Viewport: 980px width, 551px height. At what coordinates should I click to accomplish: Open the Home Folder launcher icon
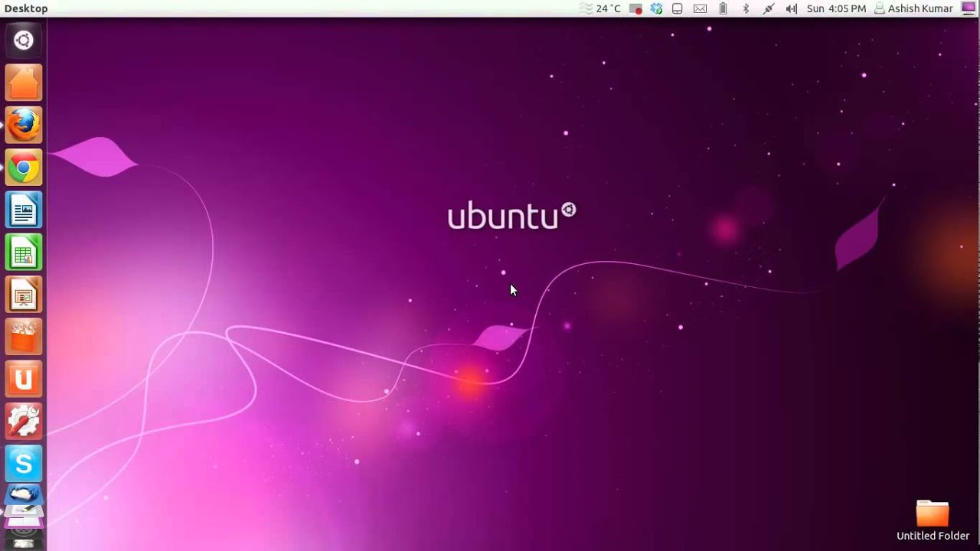click(x=24, y=83)
